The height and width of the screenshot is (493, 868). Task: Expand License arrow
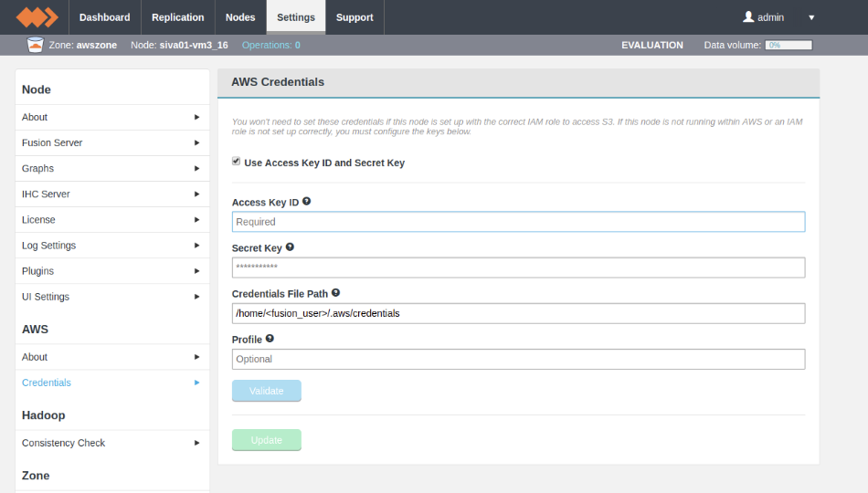click(x=196, y=220)
